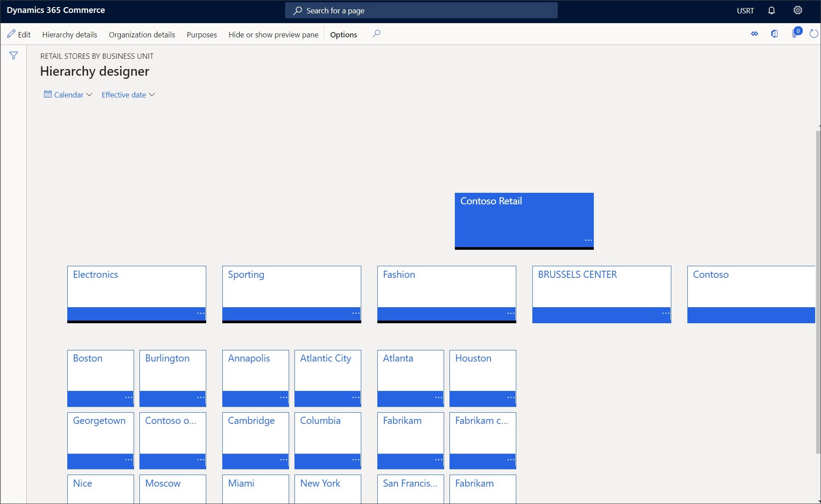
Task: Click Dynamics 365 Commerce title
Action: click(x=56, y=10)
